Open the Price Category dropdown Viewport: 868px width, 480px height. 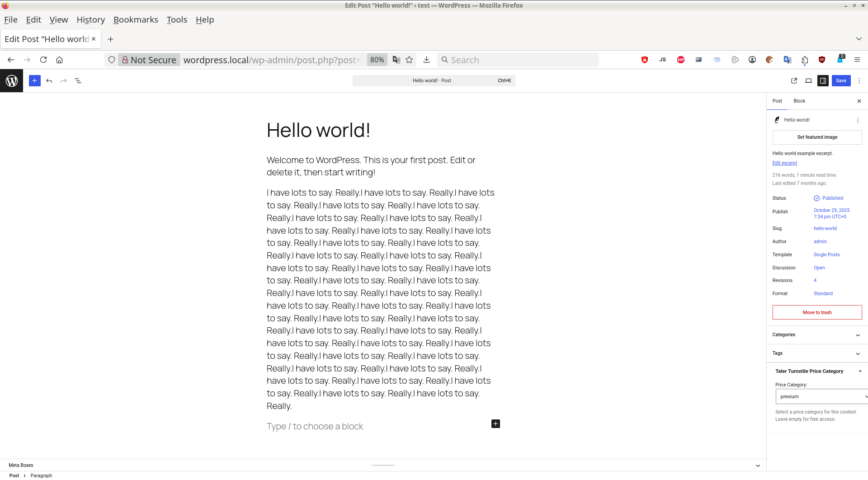(x=821, y=396)
